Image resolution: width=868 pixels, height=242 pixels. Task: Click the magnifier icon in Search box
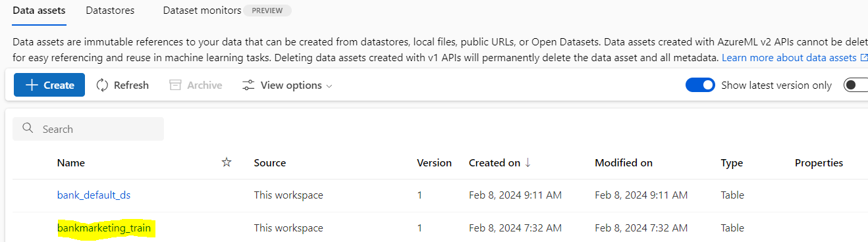(28, 128)
